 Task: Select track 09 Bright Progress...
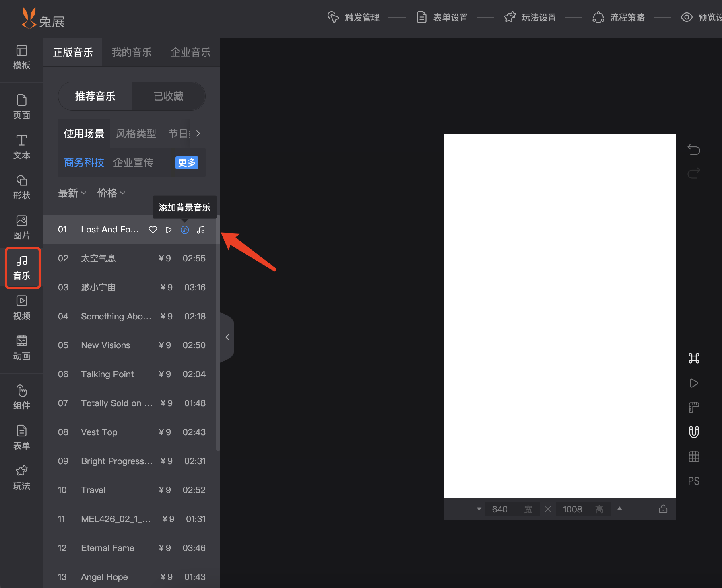point(132,461)
